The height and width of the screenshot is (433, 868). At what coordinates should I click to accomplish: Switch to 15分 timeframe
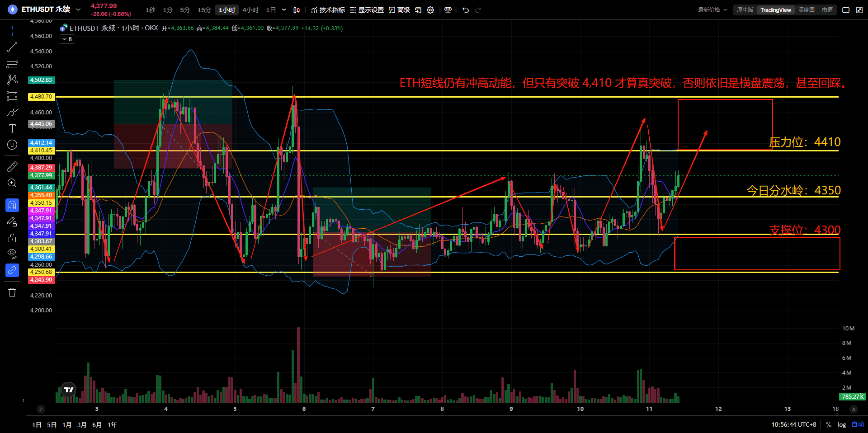(204, 10)
